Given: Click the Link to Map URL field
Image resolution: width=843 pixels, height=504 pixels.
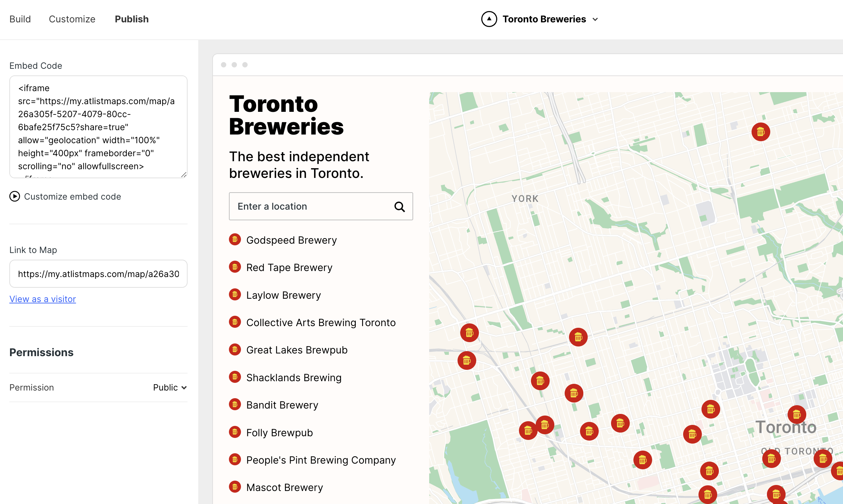Looking at the screenshot, I should click(x=98, y=274).
